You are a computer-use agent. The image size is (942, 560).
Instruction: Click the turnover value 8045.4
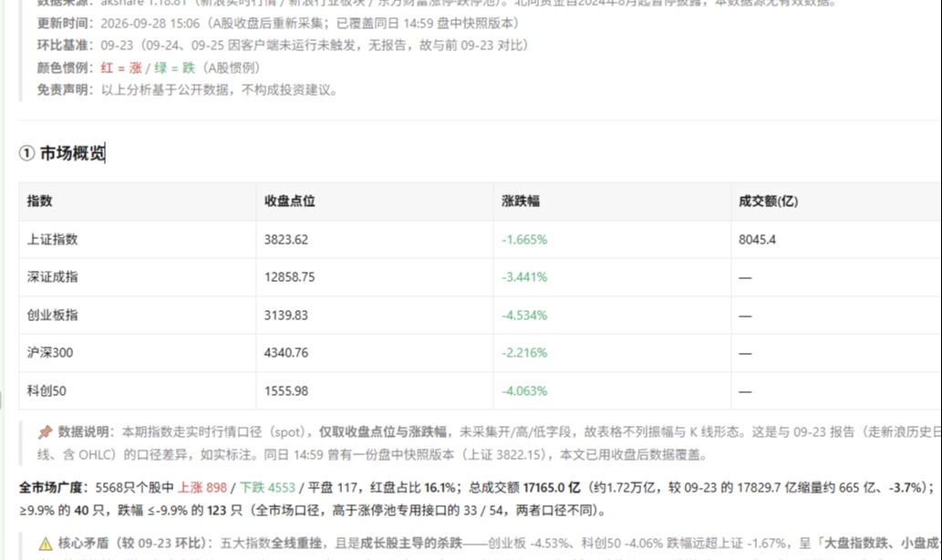[757, 239]
